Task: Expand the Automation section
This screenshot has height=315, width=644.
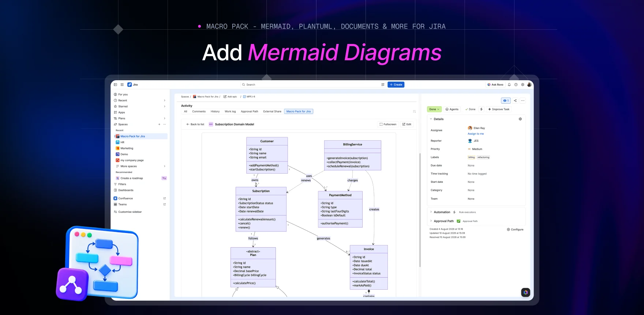Action: pyautogui.click(x=431, y=212)
